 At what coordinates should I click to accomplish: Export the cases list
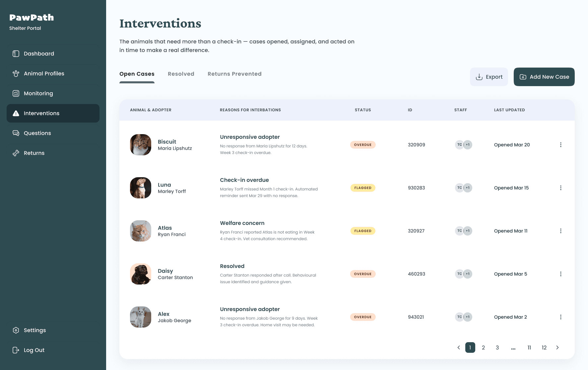click(x=489, y=77)
